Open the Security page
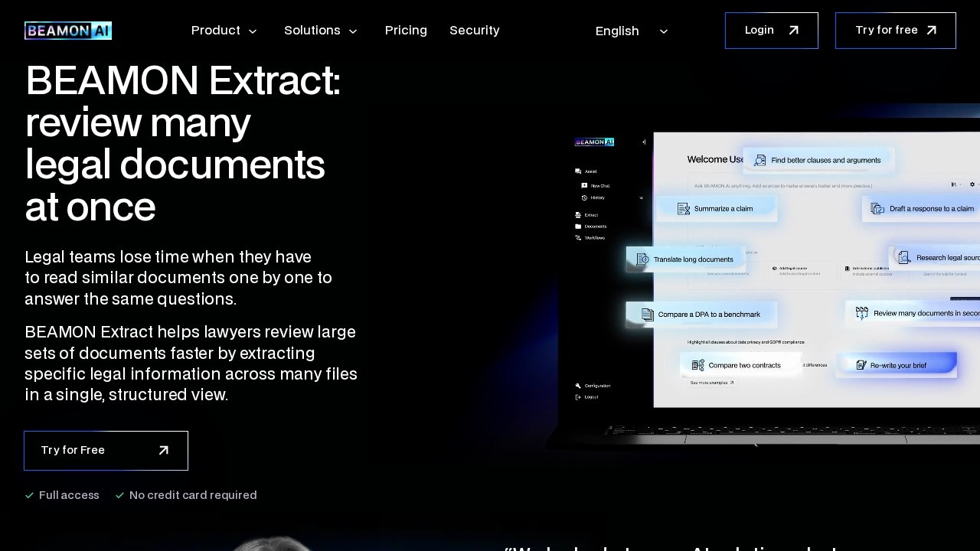This screenshot has width=980, height=551. pyautogui.click(x=475, y=31)
